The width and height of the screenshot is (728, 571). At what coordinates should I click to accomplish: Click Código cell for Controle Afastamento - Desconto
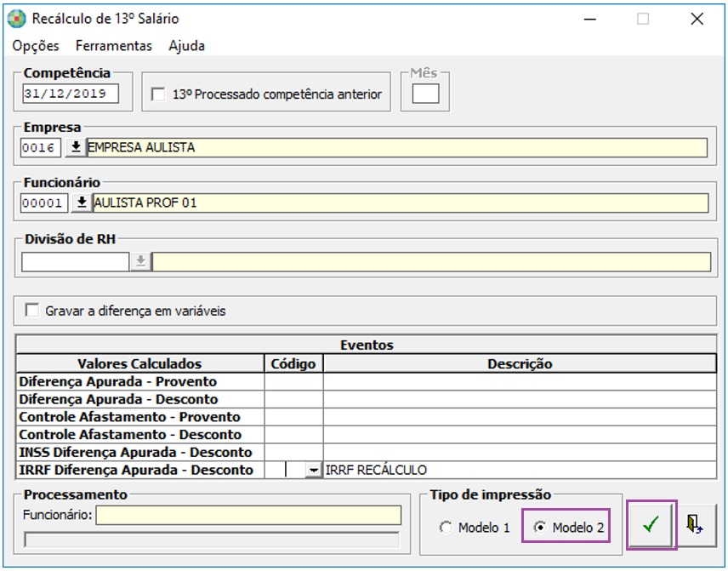[294, 435]
